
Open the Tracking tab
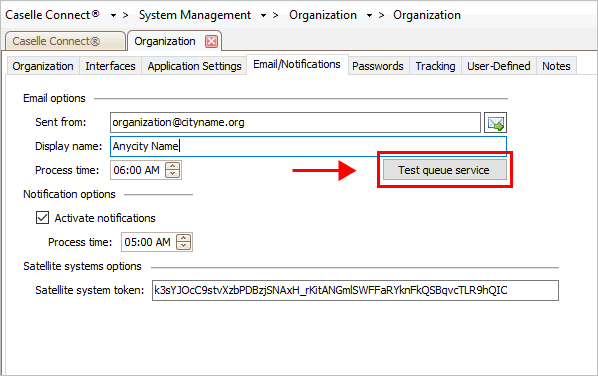435,66
